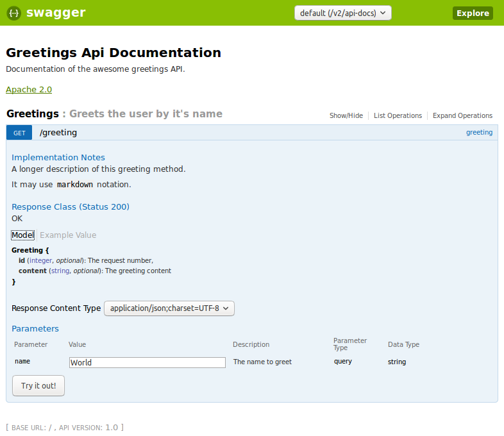
Task: Click the greeting operation nickname link
Action: (x=479, y=133)
